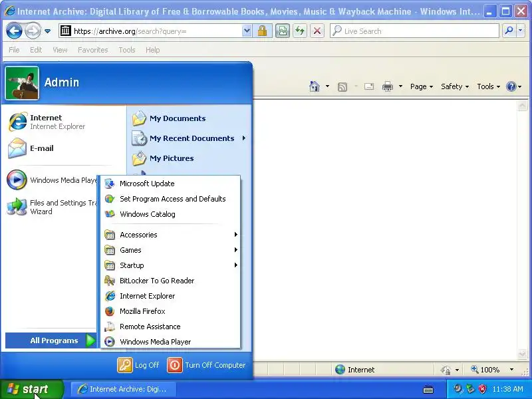Click the Forward navigation arrow
The height and width of the screenshot is (399, 532).
(33, 31)
